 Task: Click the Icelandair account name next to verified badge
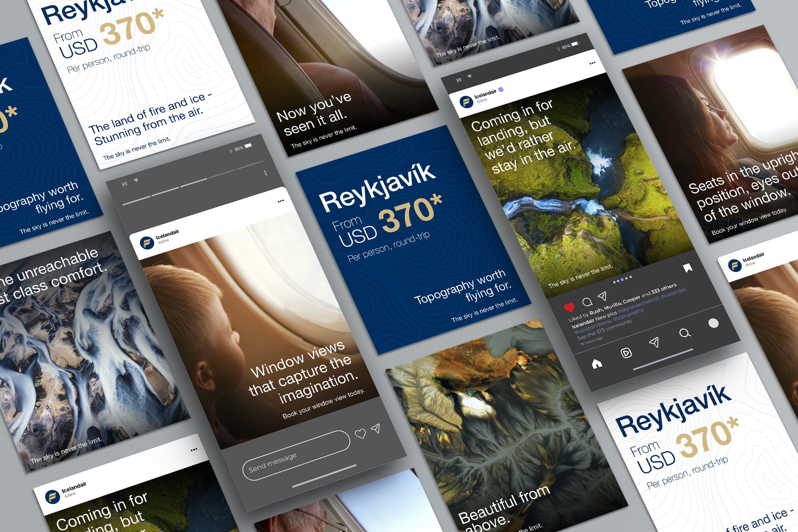485,95
